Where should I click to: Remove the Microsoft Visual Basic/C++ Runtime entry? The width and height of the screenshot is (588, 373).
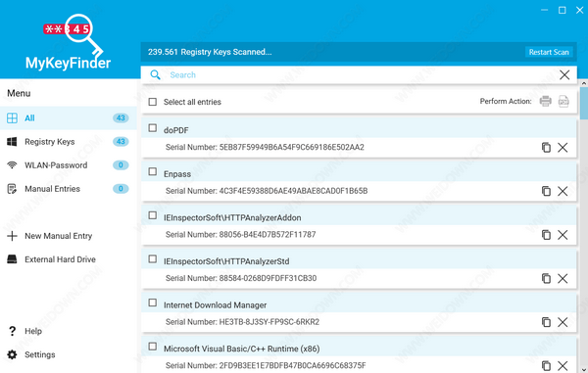coord(563,365)
